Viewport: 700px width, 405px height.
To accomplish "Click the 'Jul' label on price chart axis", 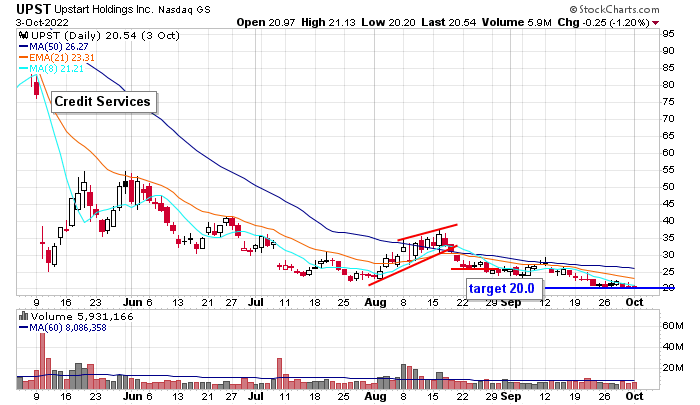I will [256, 302].
